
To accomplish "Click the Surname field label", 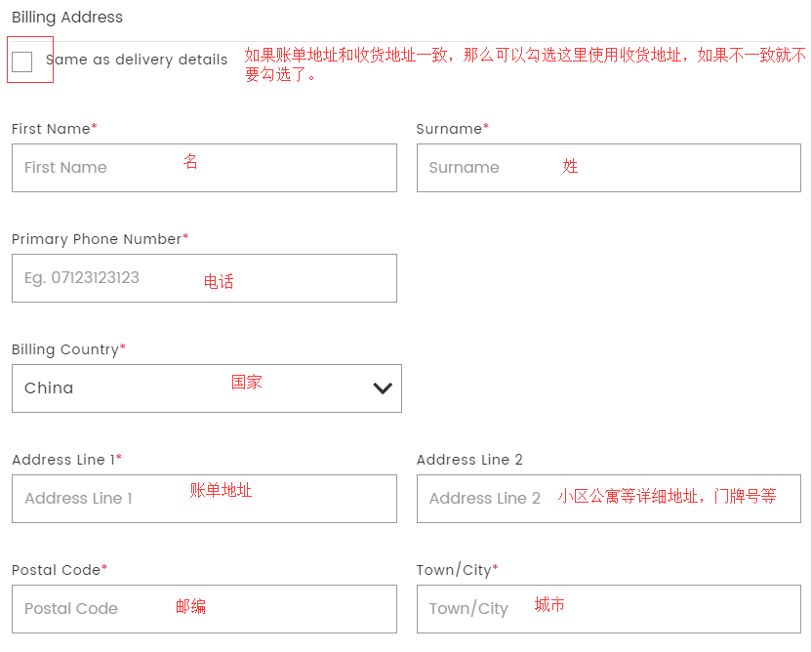I will click(451, 129).
